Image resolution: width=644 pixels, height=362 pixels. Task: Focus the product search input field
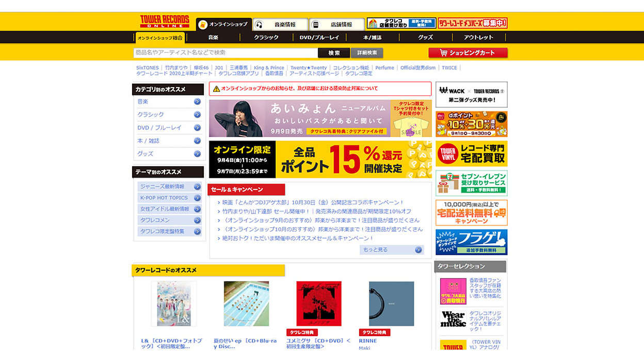pos(225,53)
